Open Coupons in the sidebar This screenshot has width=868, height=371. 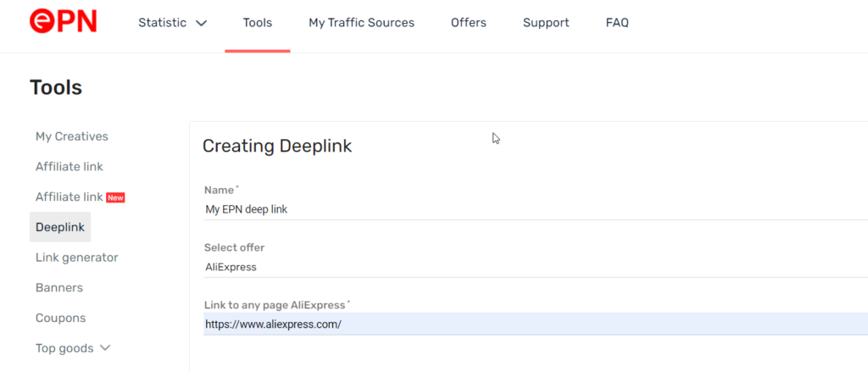coord(60,318)
